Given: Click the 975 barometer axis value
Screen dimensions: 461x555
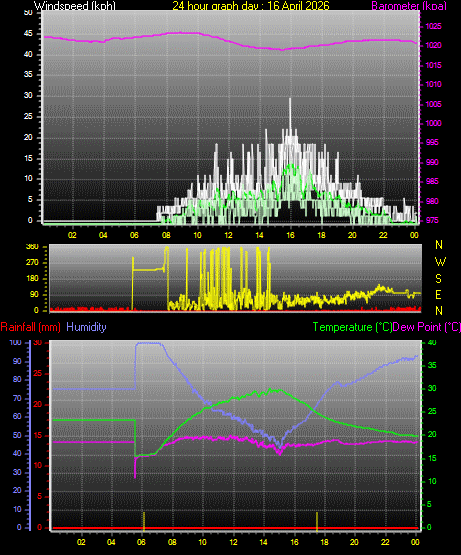Looking at the screenshot, I should (432, 220).
